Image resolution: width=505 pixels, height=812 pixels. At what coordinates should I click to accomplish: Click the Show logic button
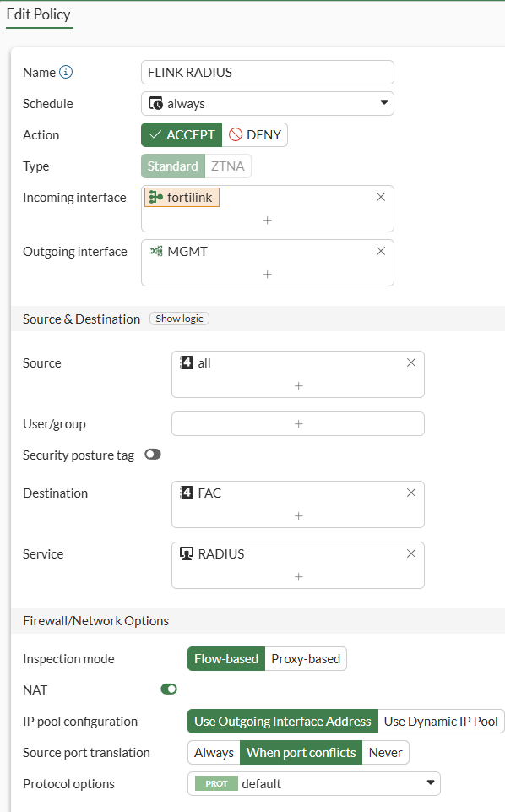pyautogui.click(x=180, y=319)
